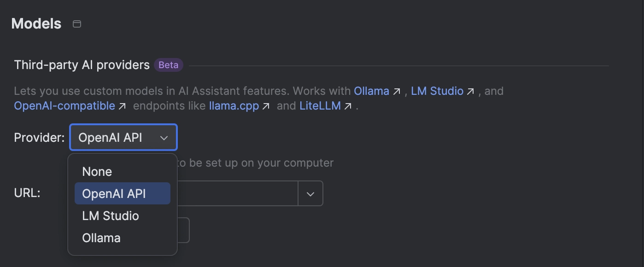The height and width of the screenshot is (267, 644).
Task: Follow the OpenAI-compatible link
Action: [x=64, y=106]
